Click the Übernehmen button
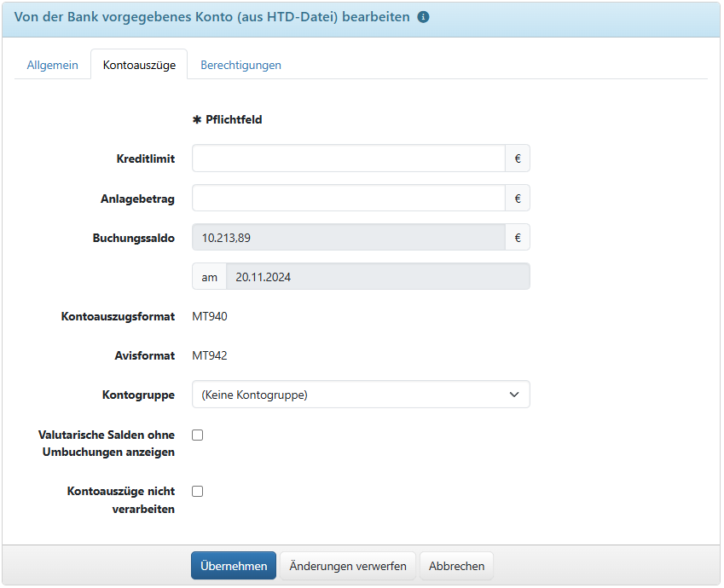This screenshot has width=724, height=588. 234,566
